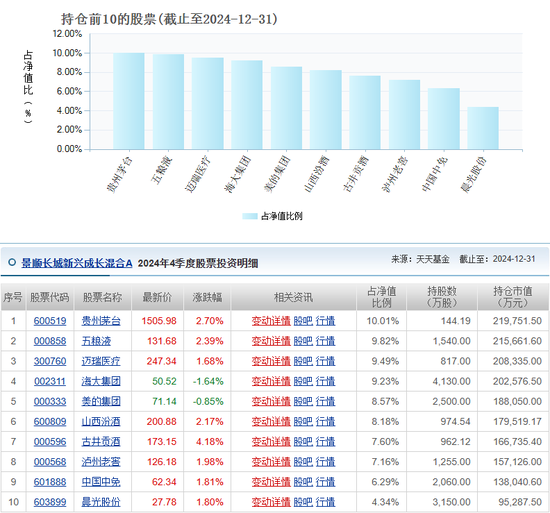Click the 山西汾酒 stock name link
The height and width of the screenshot is (513, 550).
(101, 421)
